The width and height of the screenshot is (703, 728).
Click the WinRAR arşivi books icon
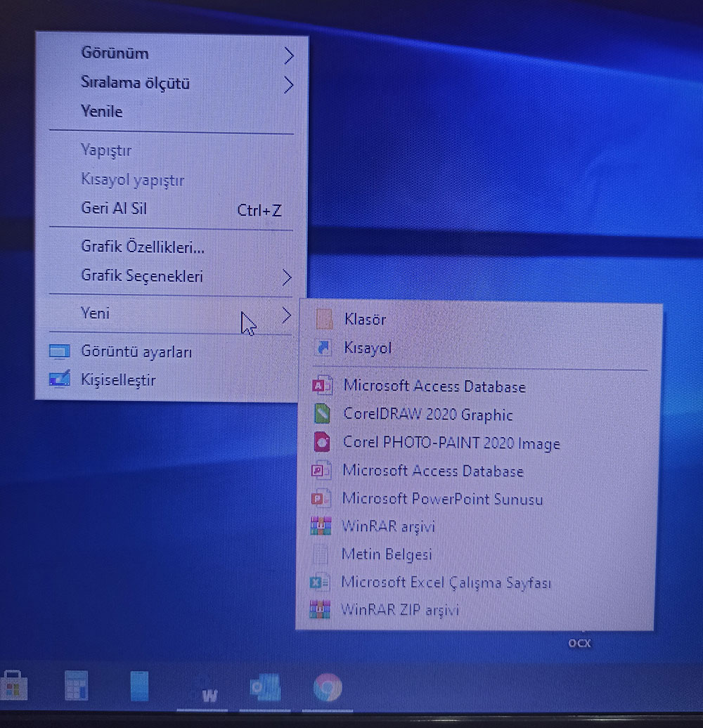321,526
